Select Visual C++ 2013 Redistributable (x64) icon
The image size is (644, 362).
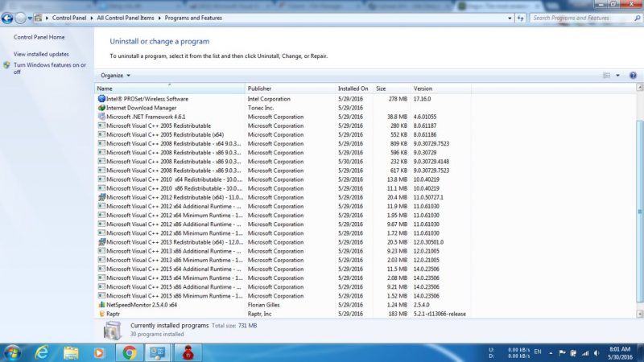(x=101, y=242)
